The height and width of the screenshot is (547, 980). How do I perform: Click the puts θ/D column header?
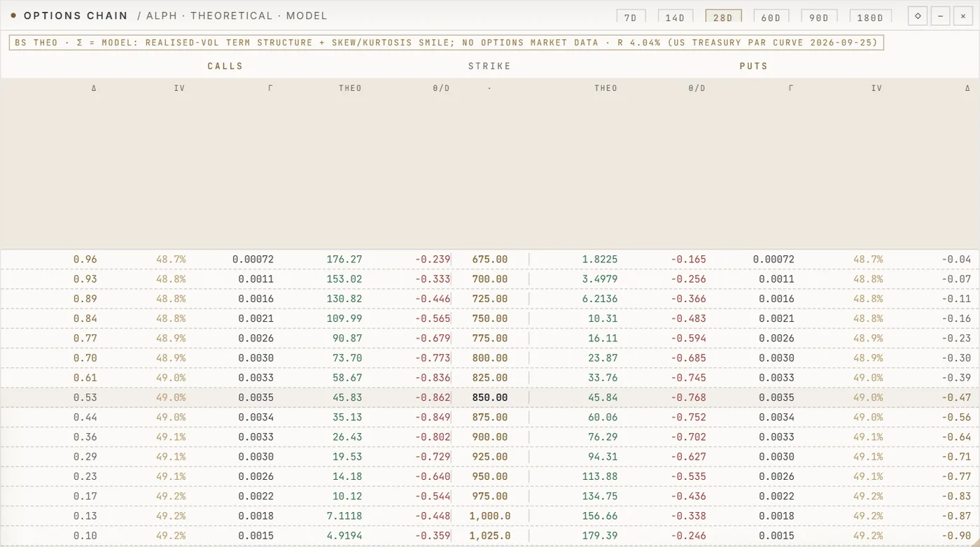pyautogui.click(x=696, y=88)
